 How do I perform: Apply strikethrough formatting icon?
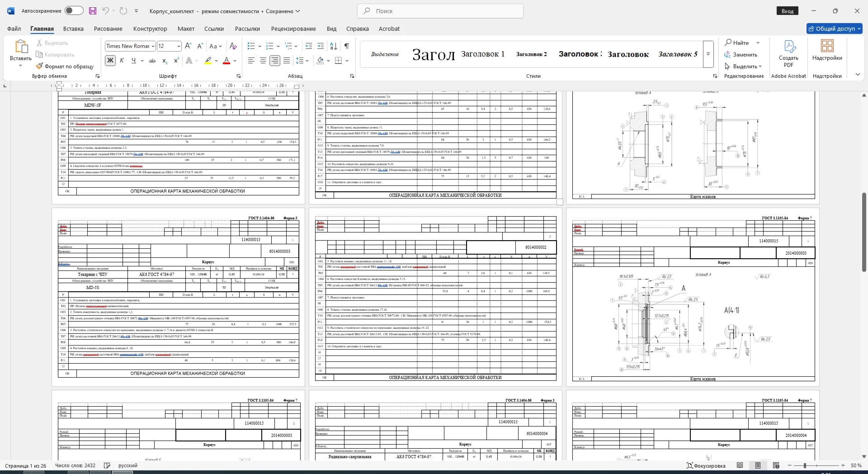[152, 61]
